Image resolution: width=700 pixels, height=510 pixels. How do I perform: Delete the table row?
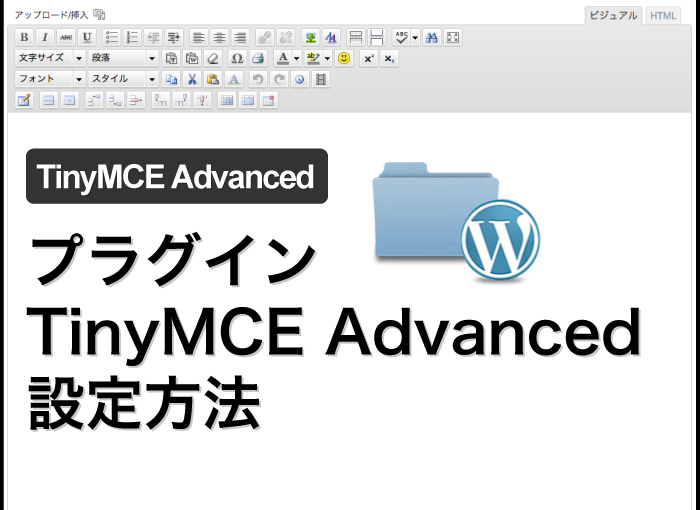pyautogui.click(x=136, y=100)
